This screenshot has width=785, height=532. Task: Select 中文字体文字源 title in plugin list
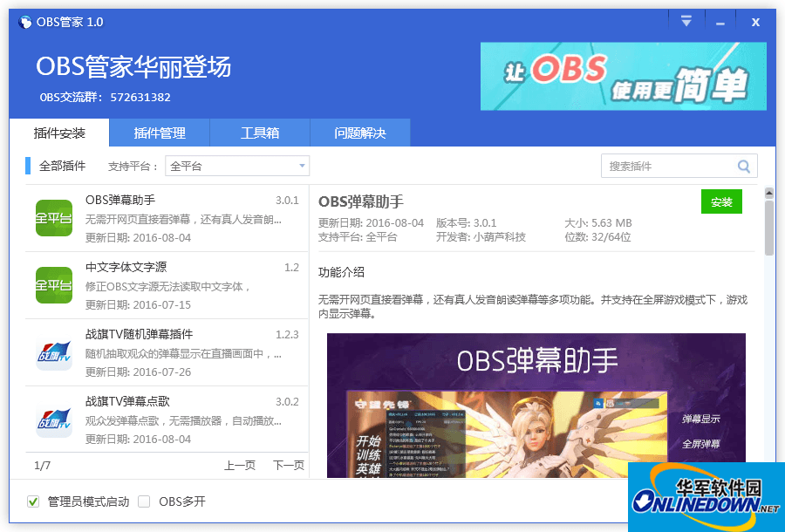[126, 267]
